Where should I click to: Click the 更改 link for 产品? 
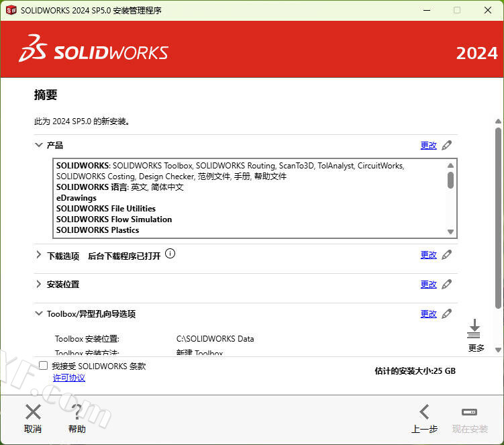(428, 145)
